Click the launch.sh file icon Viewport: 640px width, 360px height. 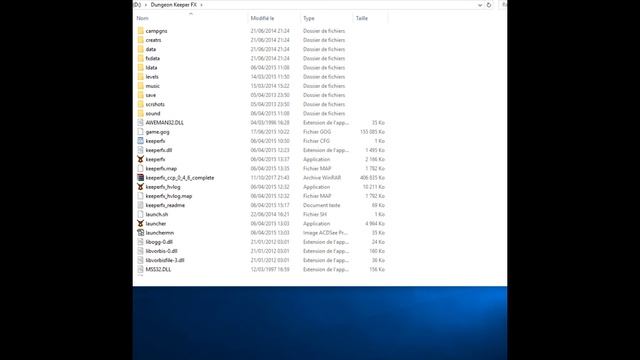point(140,214)
